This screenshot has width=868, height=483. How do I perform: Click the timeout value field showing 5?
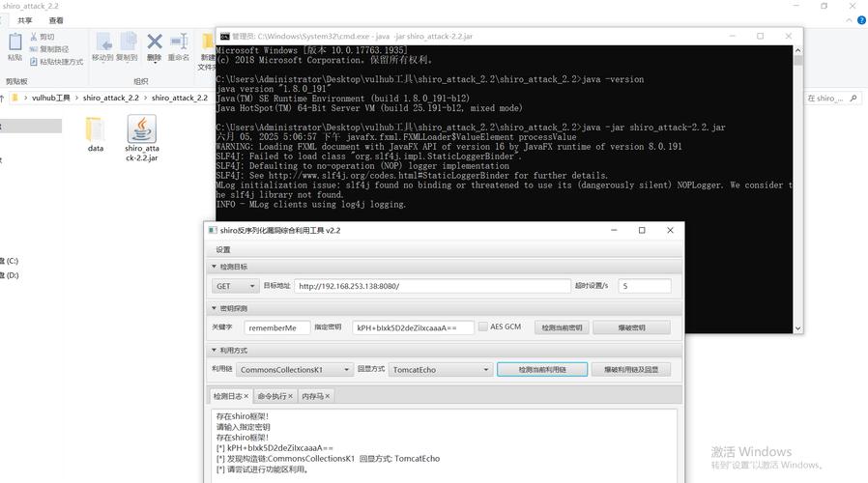coord(645,286)
